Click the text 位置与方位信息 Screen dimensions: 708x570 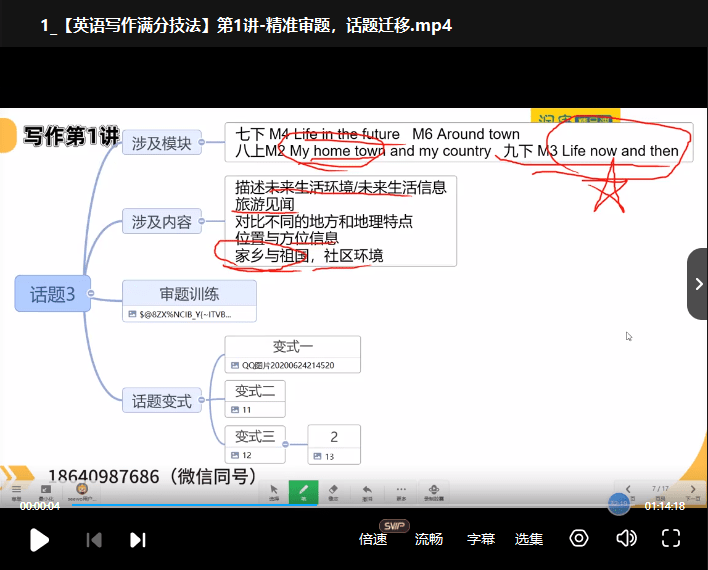pos(287,238)
